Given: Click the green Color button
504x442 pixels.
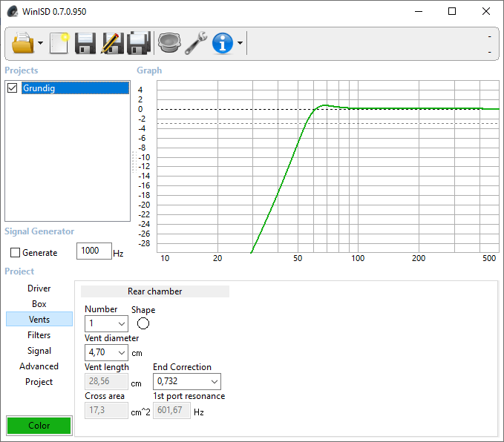Looking at the screenshot, I should (39, 425).
